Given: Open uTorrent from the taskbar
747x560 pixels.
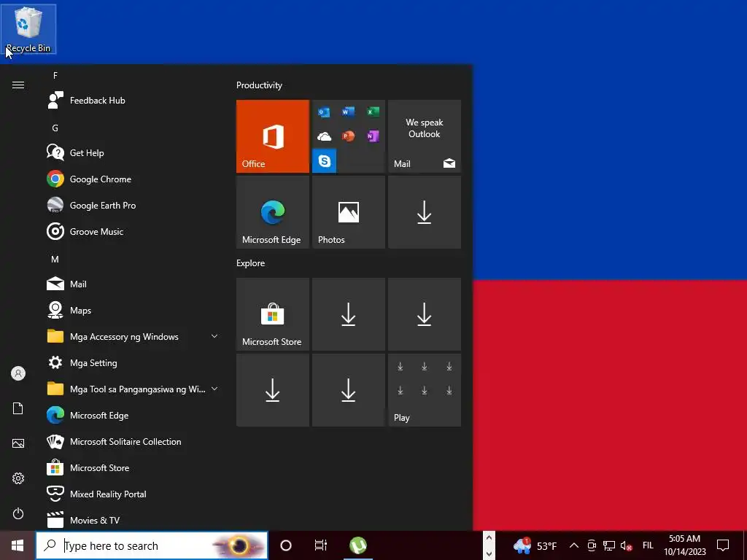Looking at the screenshot, I should click(x=357, y=545).
